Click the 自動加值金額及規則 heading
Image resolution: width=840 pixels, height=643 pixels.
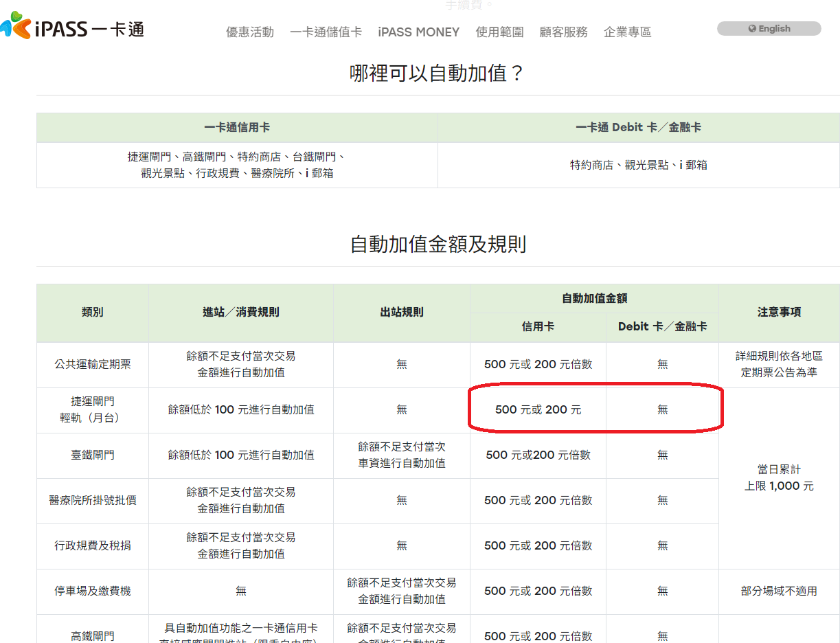click(x=438, y=244)
